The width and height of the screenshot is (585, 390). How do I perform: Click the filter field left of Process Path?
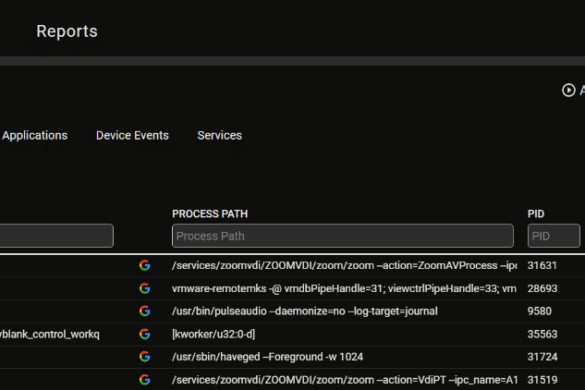[57, 236]
